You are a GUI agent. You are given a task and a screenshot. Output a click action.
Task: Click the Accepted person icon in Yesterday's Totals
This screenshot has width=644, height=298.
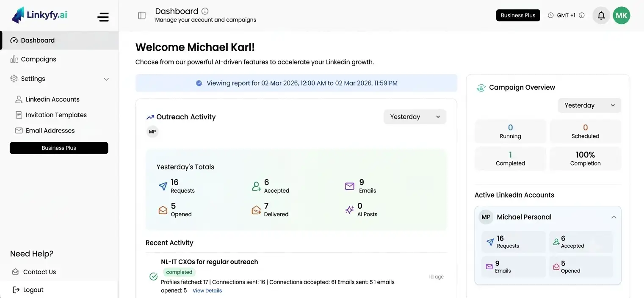coord(256,186)
